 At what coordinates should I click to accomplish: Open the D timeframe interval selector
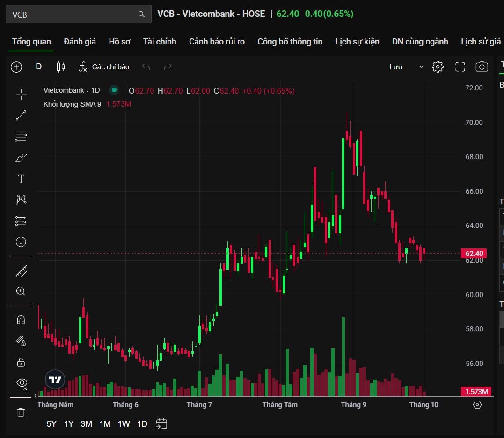(39, 67)
